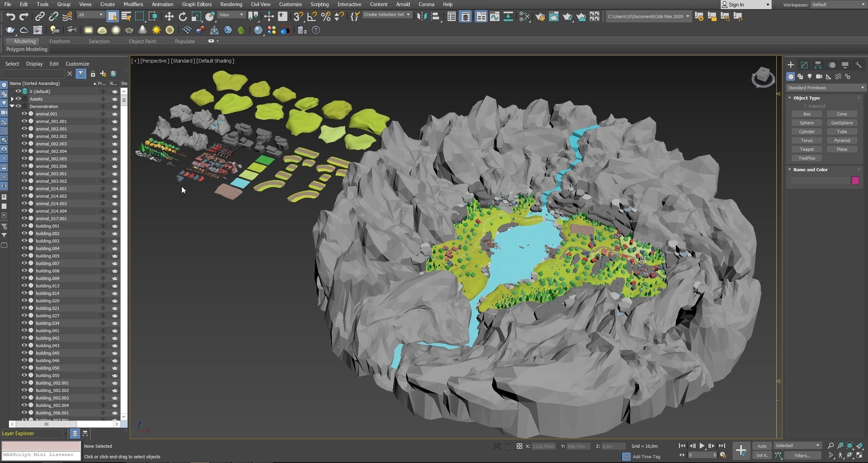Open the Utilities command panel tab

click(858, 65)
